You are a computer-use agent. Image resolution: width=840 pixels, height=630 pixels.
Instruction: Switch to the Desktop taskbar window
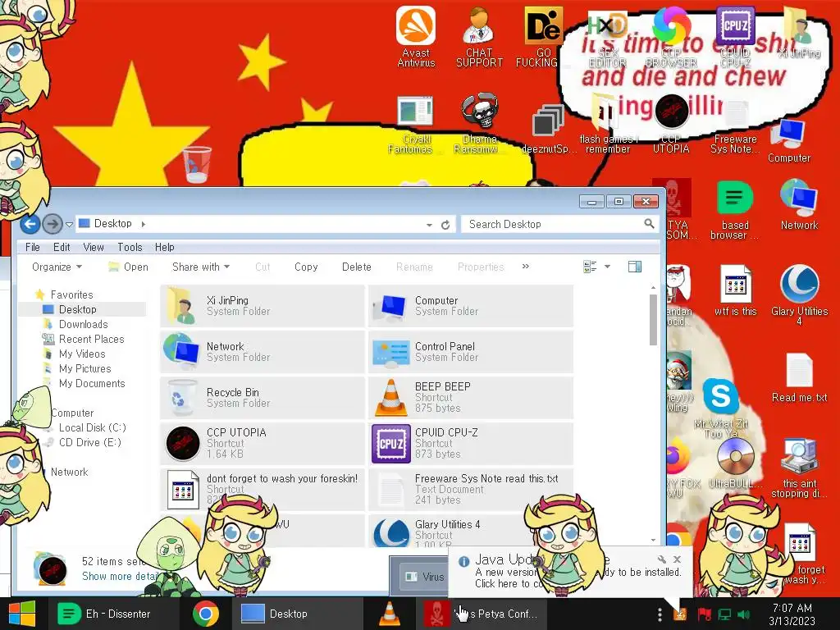point(297,614)
